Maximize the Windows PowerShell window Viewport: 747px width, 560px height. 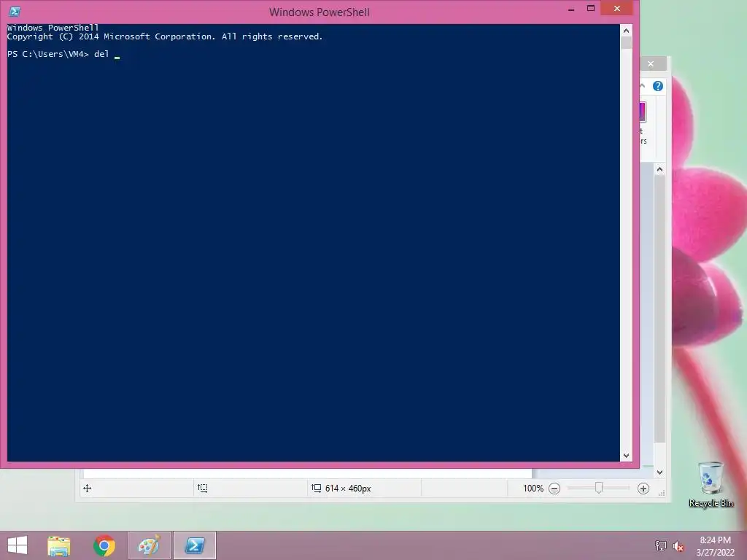pos(591,9)
